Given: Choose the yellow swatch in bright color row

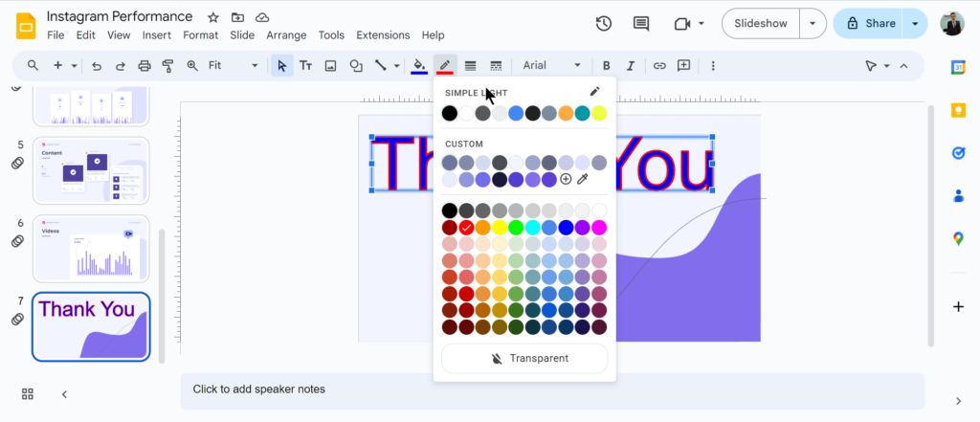Looking at the screenshot, I should [499, 228].
